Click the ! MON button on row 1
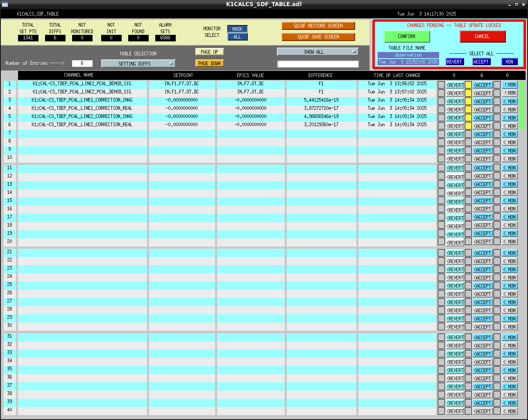 coord(510,85)
